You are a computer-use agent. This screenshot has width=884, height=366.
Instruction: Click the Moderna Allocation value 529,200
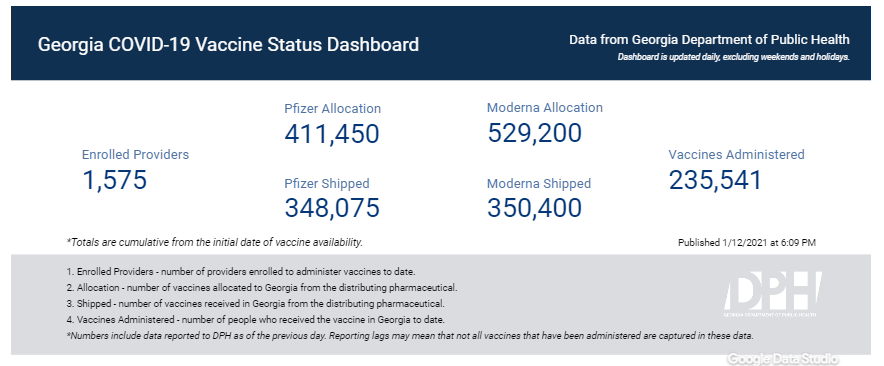pos(534,133)
